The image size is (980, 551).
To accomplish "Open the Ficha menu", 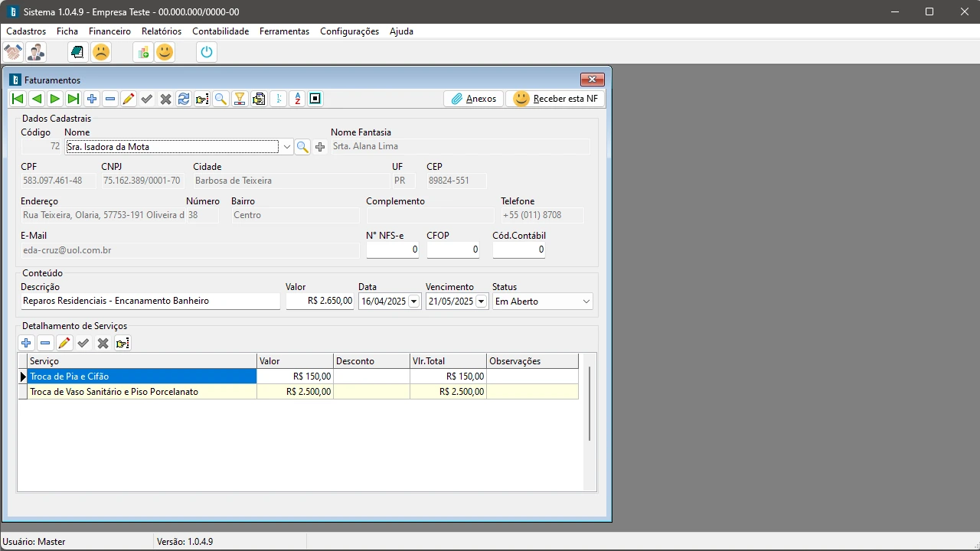I will 67,31.
